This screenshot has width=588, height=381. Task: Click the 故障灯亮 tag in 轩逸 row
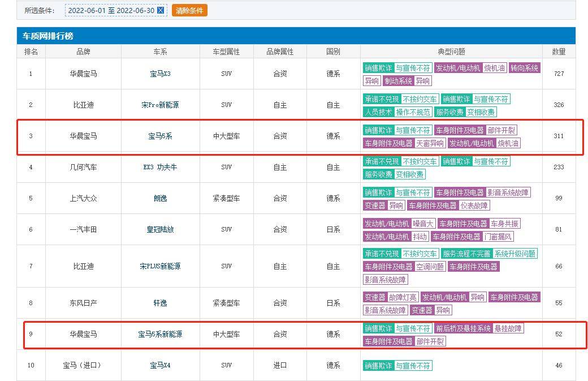[403, 298]
